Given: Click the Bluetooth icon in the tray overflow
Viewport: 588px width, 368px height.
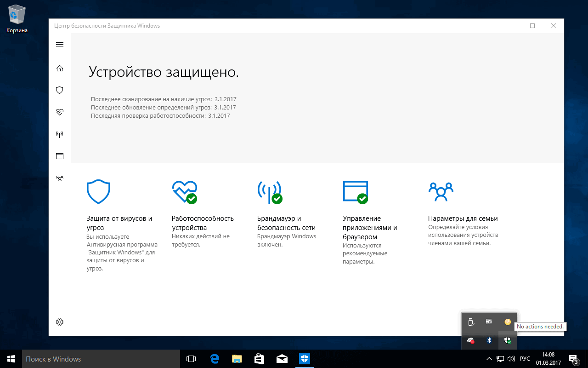Looking at the screenshot, I should [x=489, y=341].
